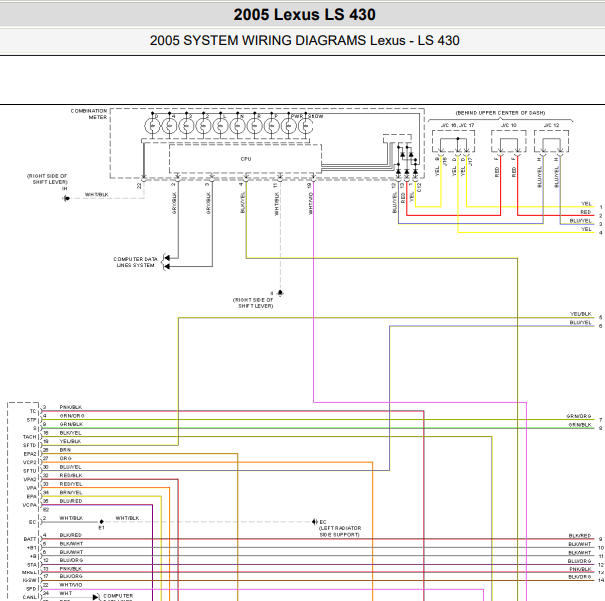Select 'BLK/RED' label at right wire 9
Screen dimensions: 605x601
[x=580, y=536]
